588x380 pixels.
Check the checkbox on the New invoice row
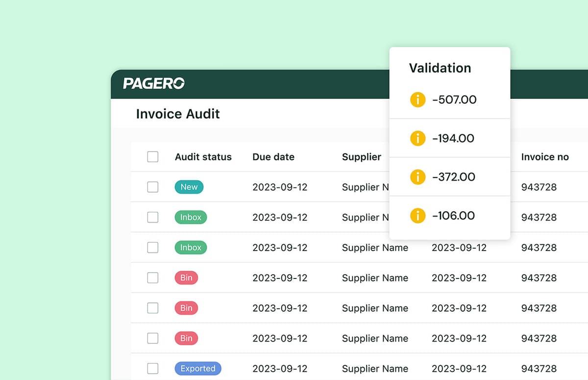point(152,187)
